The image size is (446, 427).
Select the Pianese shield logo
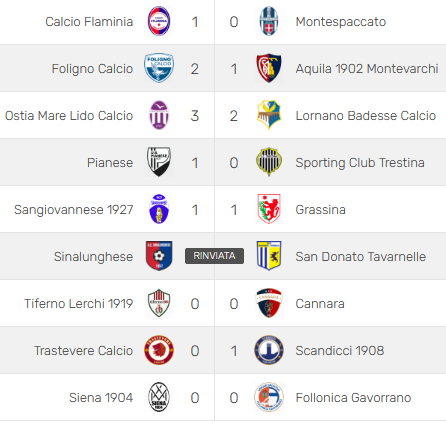point(159,162)
